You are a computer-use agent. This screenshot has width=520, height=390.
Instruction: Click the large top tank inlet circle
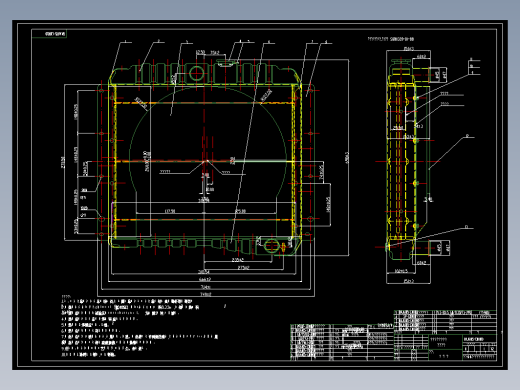(196, 73)
